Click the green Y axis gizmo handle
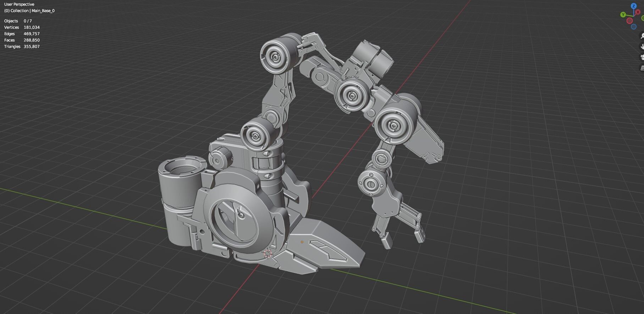This screenshot has height=314, width=644. coord(623,15)
